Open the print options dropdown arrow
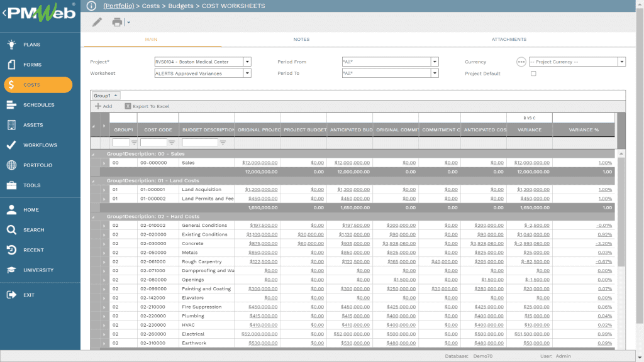The width and height of the screenshot is (644, 362). (128, 23)
